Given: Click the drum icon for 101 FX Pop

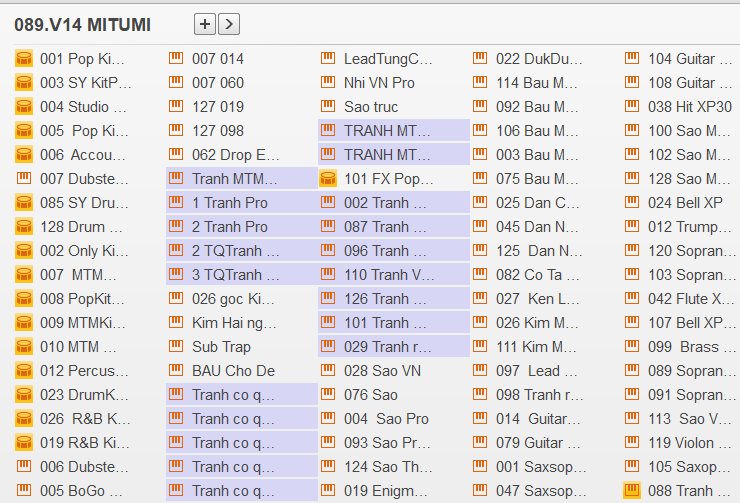Looking at the screenshot, I should coord(327,179).
